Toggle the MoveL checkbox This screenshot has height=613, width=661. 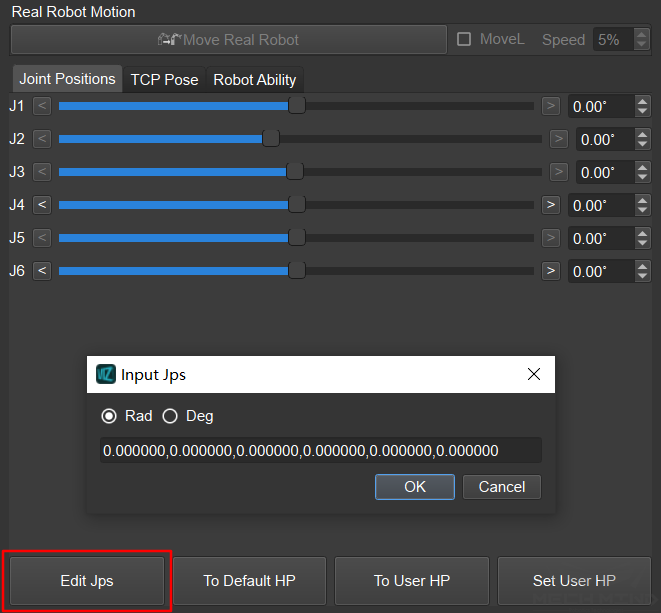464,39
